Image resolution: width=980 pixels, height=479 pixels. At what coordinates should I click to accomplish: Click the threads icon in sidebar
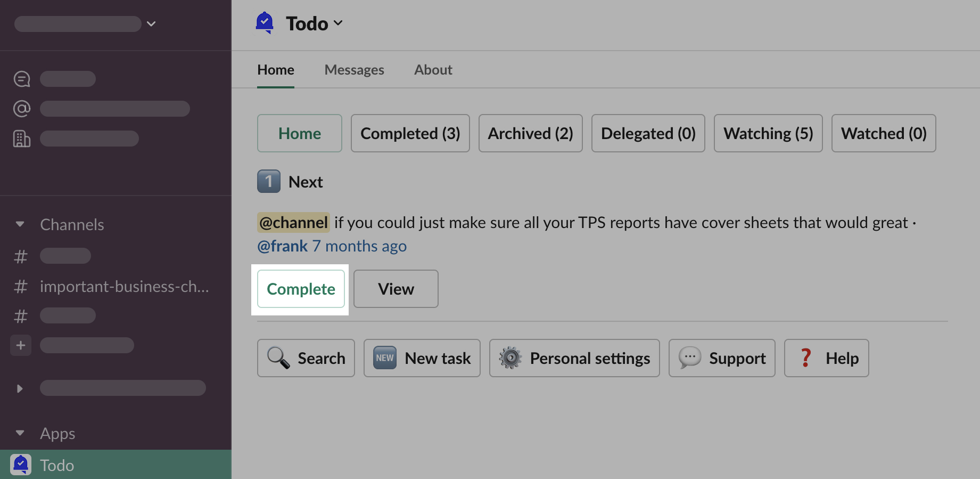(22, 79)
